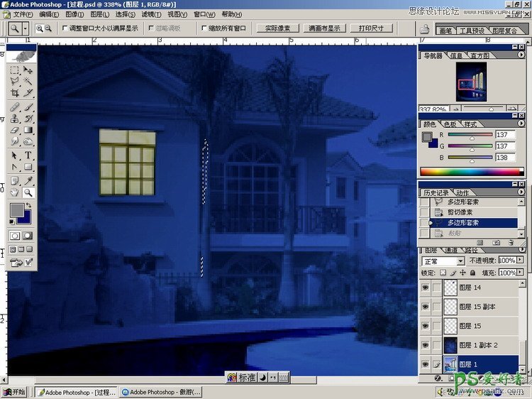
Task: Select the Hand tool
Action: (x=14, y=192)
